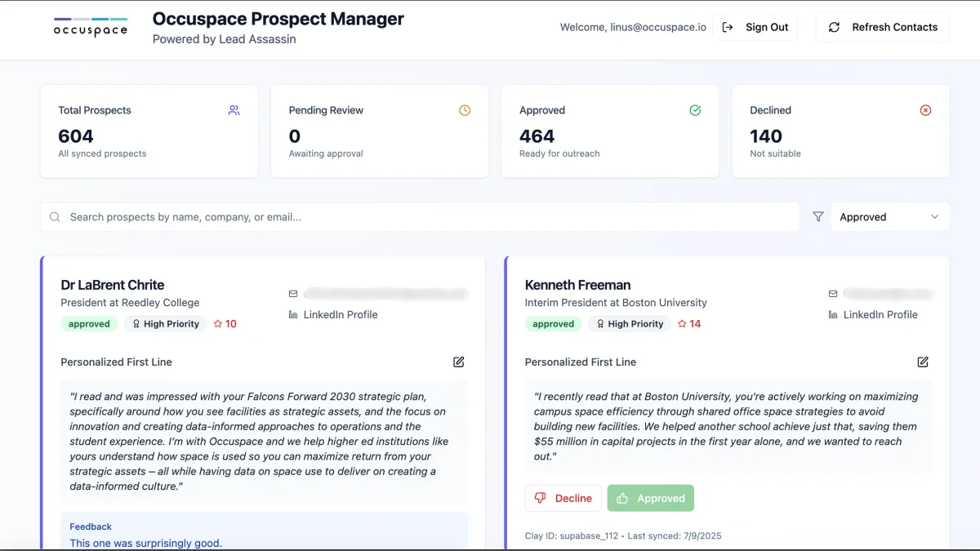Click the search magnifier icon
The height and width of the screenshot is (551, 980).
tap(56, 217)
